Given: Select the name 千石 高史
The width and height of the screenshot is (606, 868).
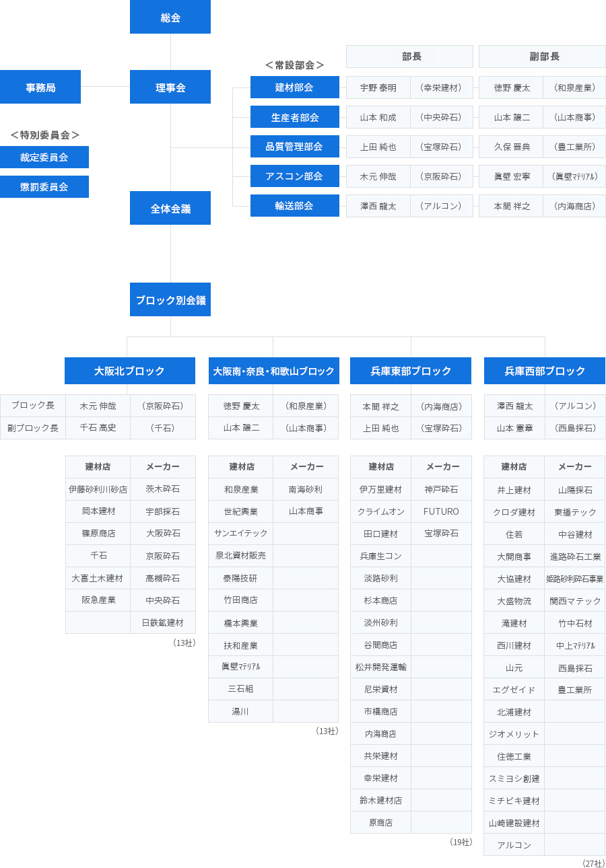Looking at the screenshot, I should [98, 428].
